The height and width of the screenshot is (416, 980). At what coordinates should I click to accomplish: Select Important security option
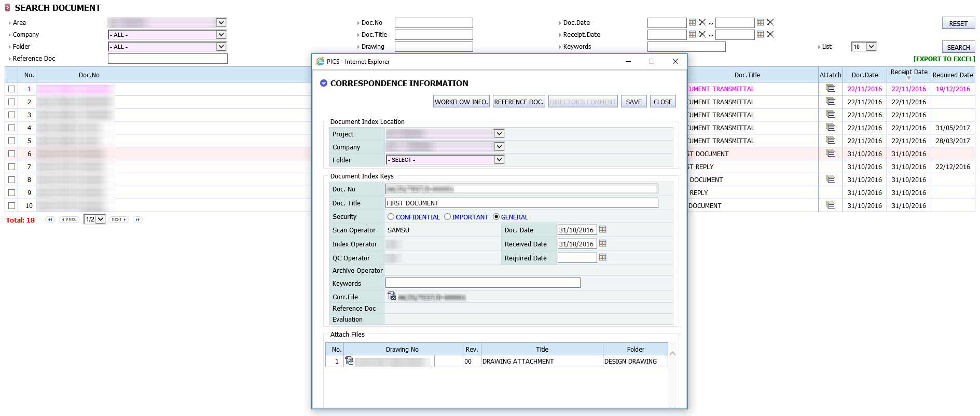[x=447, y=217]
